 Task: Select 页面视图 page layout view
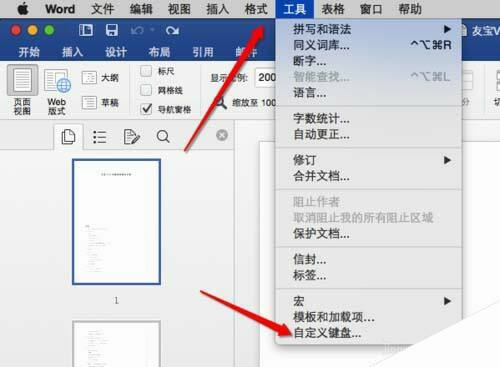[22, 90]
